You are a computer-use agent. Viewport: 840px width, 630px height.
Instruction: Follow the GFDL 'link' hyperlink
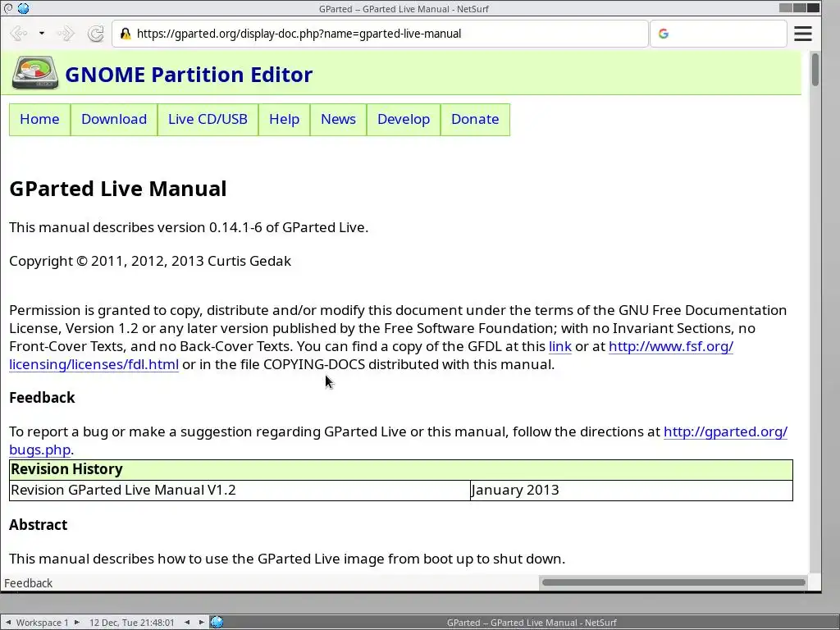click(559, 347)
